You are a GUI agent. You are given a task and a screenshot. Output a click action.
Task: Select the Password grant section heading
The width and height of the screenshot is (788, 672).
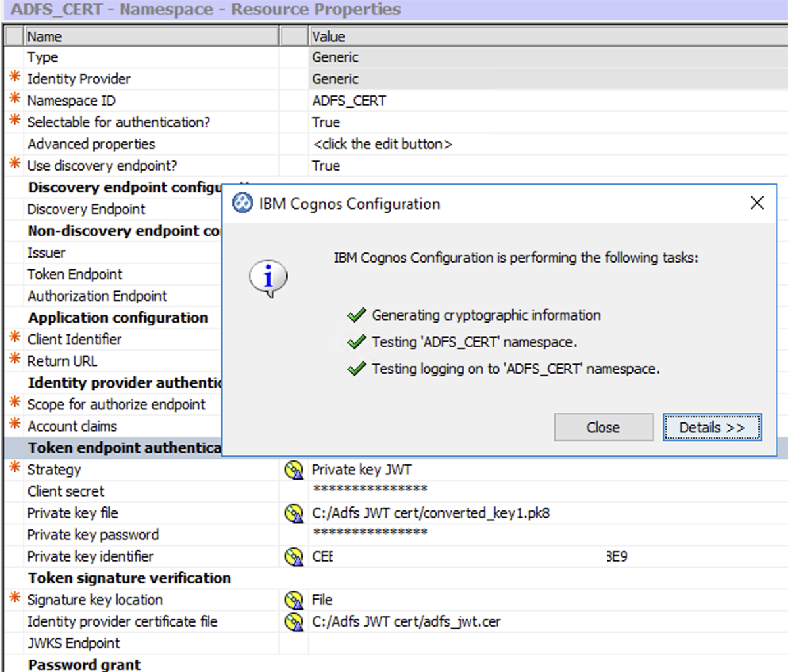[x=84, y=664]
